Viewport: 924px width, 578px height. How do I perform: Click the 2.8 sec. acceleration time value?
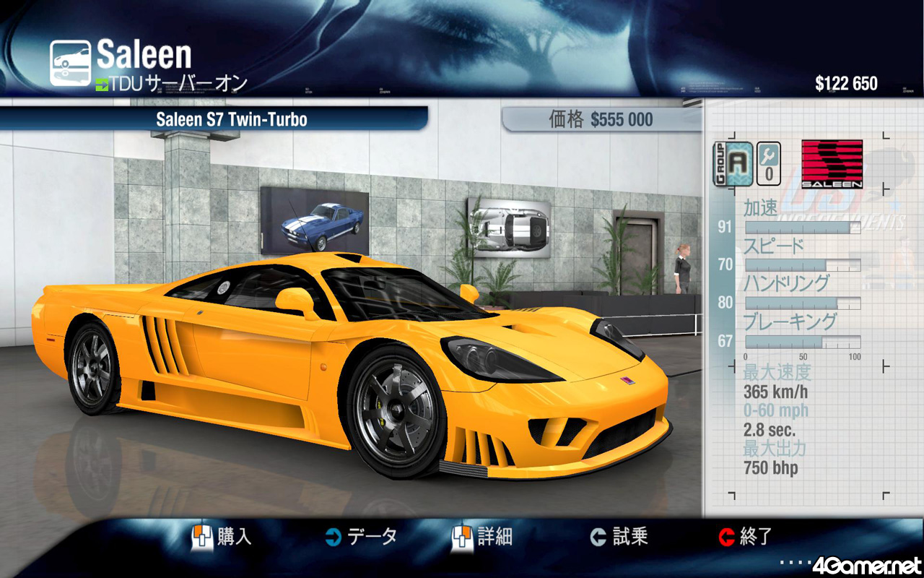tap(770, 430)
